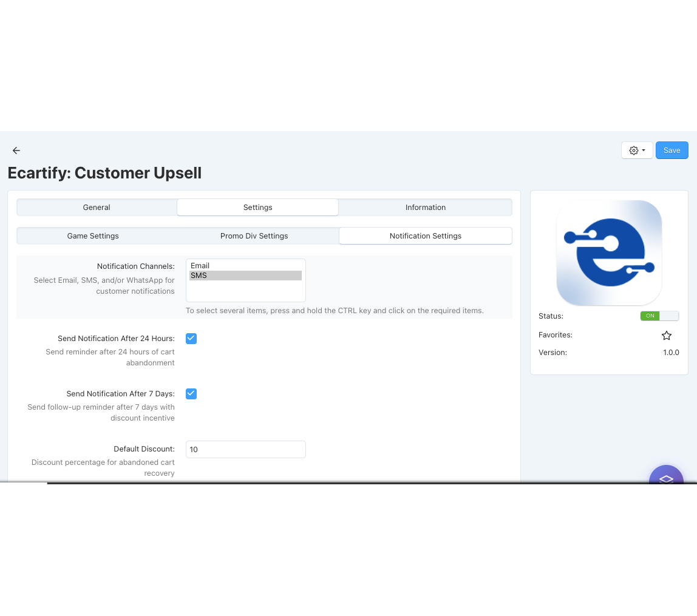
Task: Mark add-on as favorite with the star icon
Action: coord(666,336)
